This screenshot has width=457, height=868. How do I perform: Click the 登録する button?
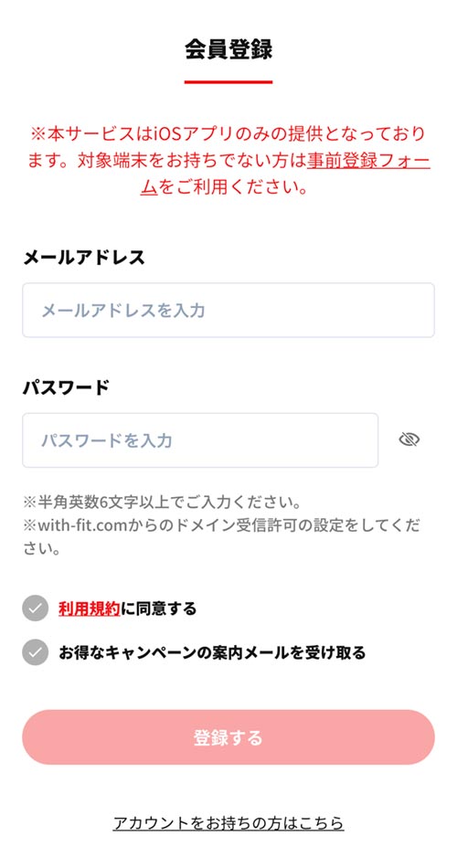pos(228,737)
